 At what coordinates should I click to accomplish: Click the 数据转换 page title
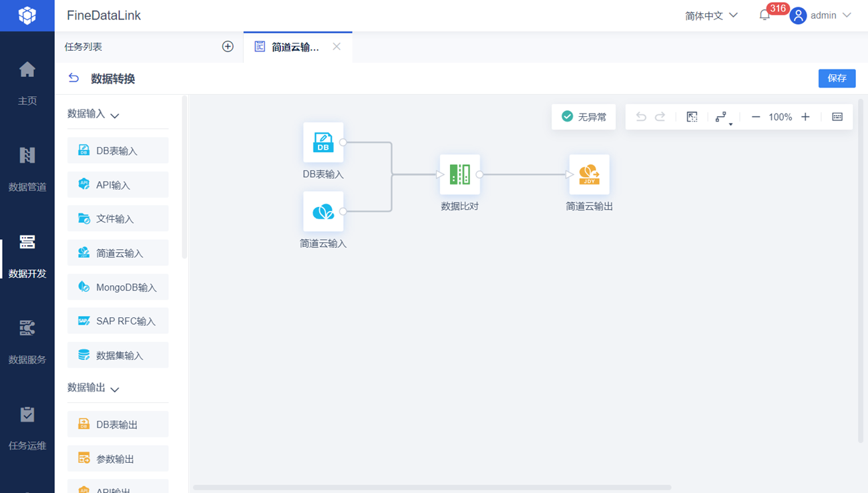click(x=113, y=79)
